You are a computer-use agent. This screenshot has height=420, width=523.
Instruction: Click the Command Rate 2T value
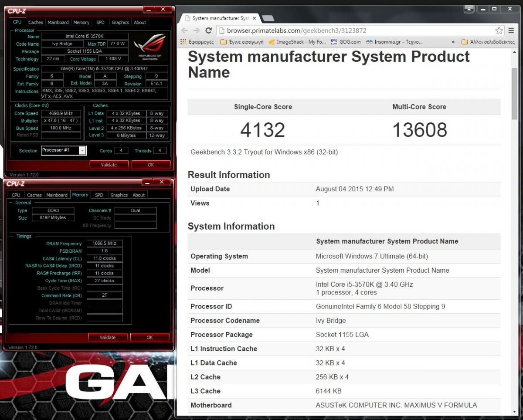105,295
